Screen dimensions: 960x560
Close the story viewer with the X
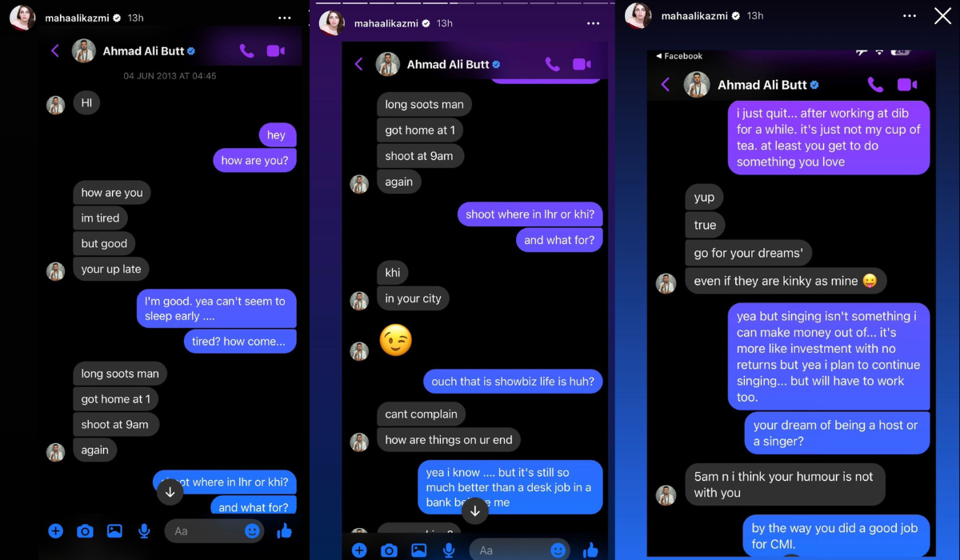click(942, 16)
